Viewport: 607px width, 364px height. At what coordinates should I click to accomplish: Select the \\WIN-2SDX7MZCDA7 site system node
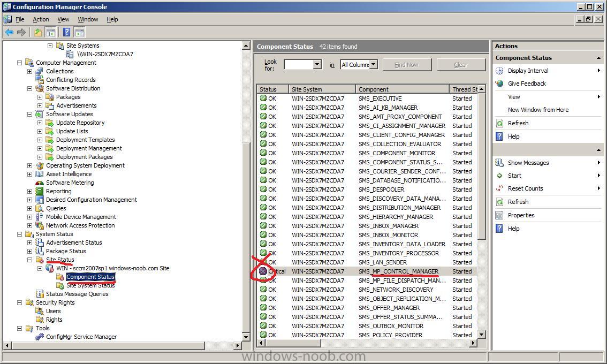[x=105, y=54]
